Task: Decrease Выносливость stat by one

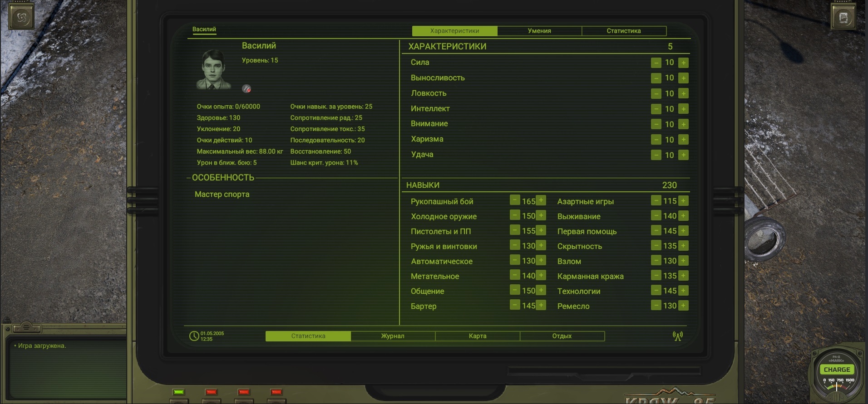Action: point(656,78)
